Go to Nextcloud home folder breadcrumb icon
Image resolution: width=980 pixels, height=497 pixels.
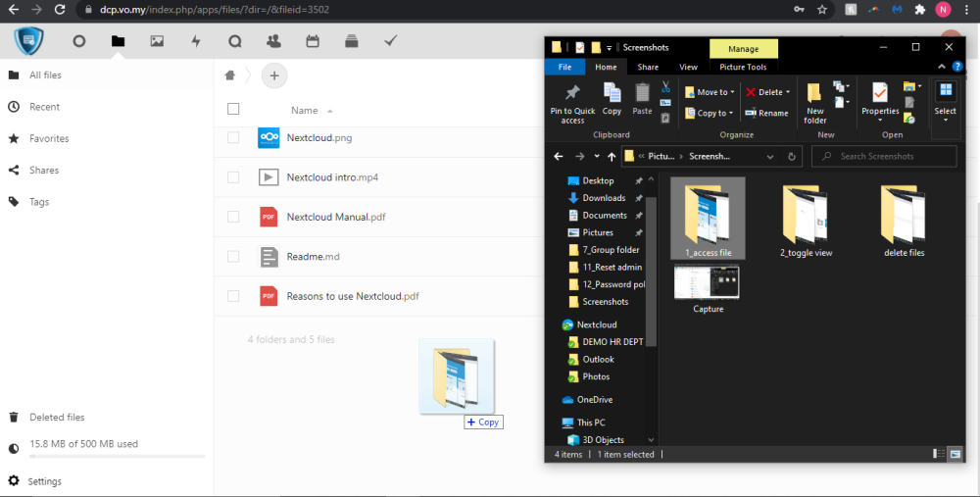click(x=230, y=75)
